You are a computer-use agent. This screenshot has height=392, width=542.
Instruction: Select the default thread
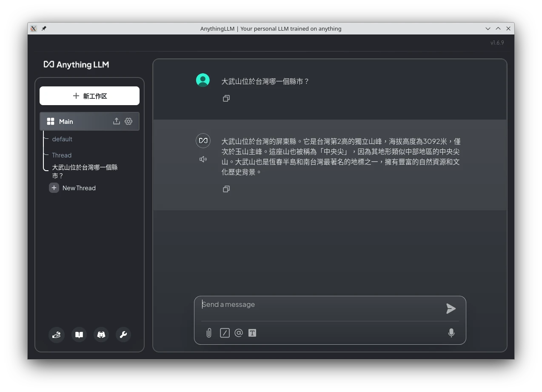pyautogui.click(x=62, y=139)
